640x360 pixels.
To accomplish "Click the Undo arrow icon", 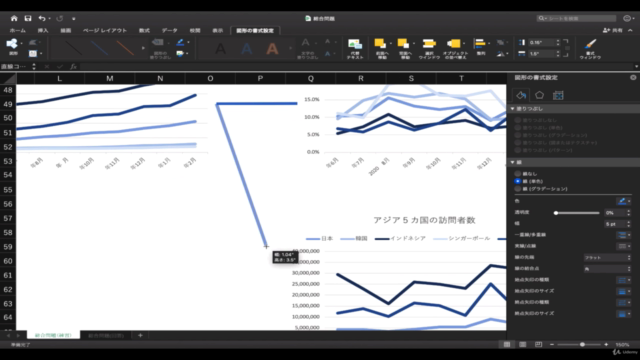I will (42, 18).
